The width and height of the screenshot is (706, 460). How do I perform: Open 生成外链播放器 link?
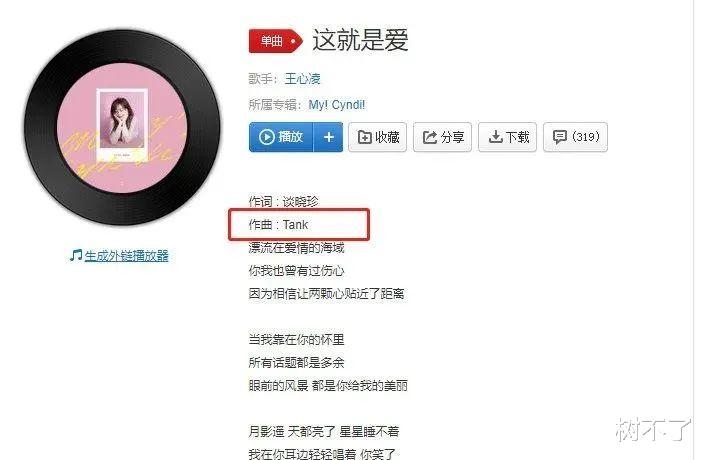point(127,256)
